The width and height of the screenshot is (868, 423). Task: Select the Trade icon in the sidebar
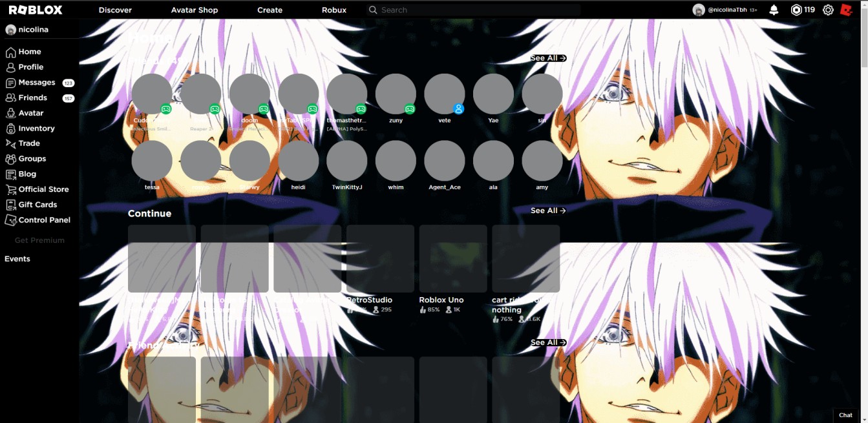(x=11, y=143)
